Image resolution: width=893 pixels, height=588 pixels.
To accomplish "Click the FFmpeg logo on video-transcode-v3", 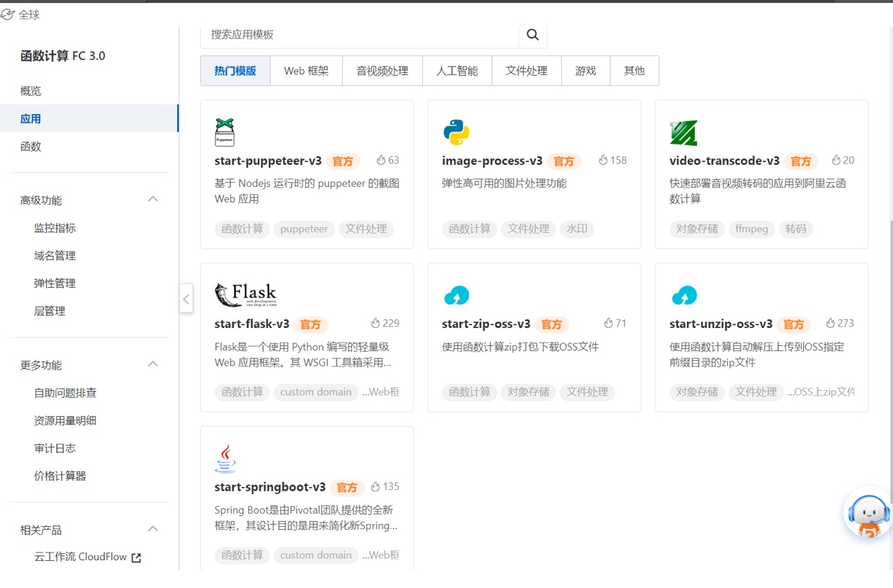I will [x=683, y=133].
